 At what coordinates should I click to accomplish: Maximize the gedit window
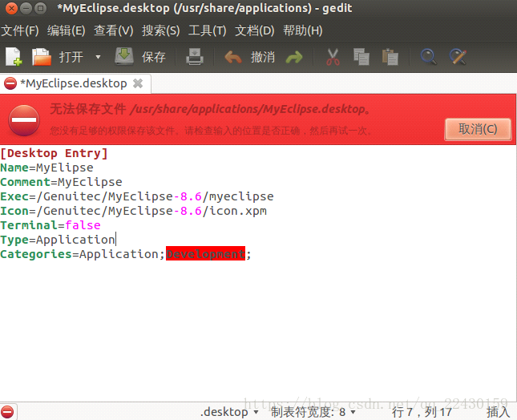[41, 8]
